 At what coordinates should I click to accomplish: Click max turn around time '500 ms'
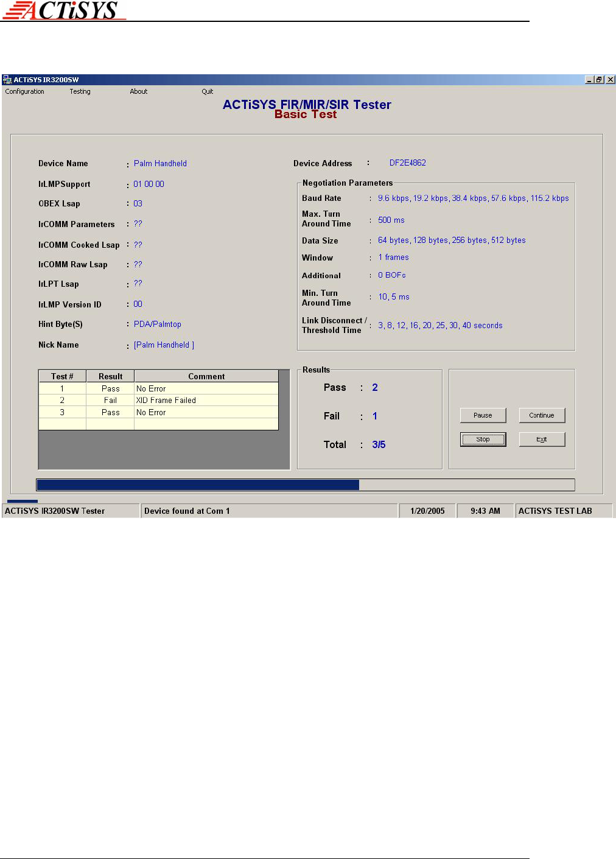click(x=391, y=220)
